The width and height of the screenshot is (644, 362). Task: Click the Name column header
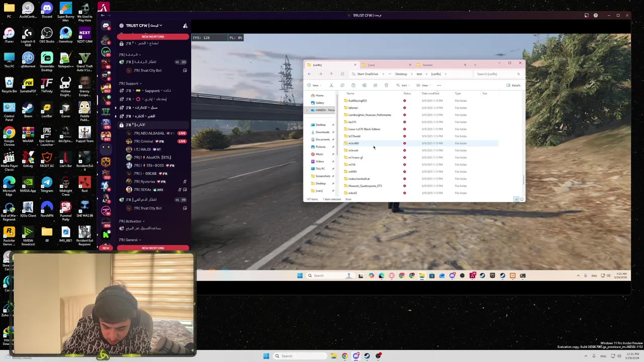click(350, 94)
